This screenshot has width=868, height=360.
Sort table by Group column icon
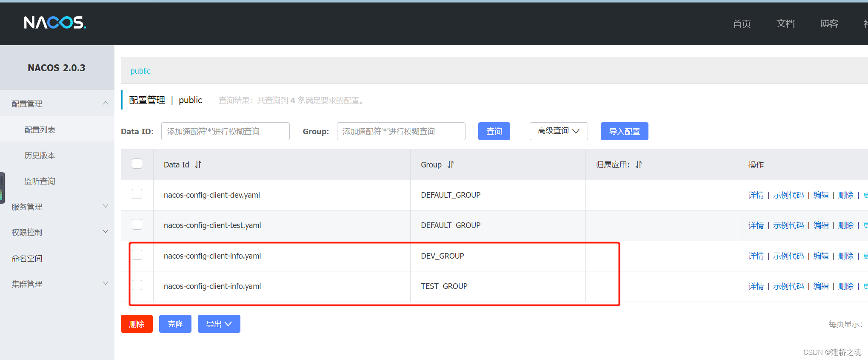click(x=451, y=164)
